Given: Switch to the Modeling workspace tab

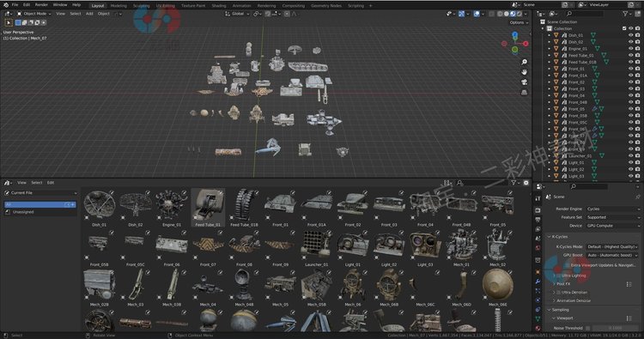Looking at the screenshot, I should [118, 6].
